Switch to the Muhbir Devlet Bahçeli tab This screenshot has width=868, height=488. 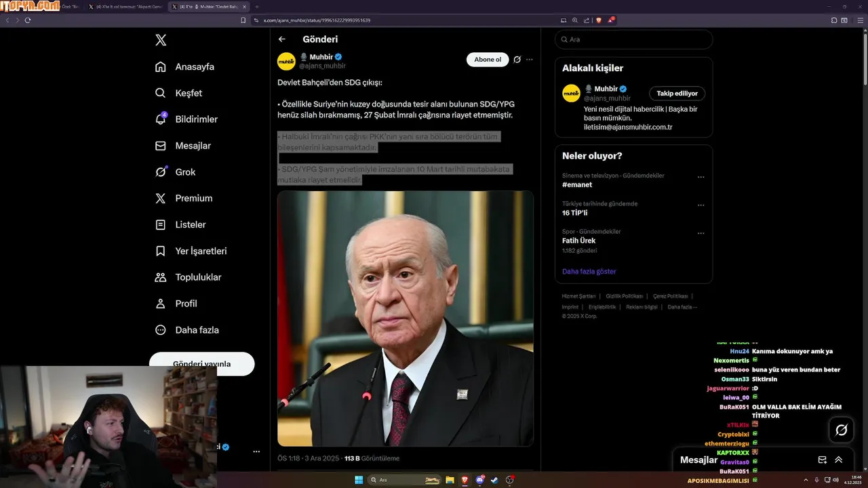208,6
